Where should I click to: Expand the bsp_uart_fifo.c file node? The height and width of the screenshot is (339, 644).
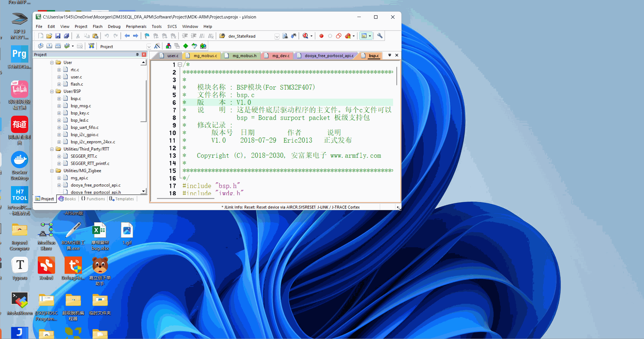click(59, 127)
